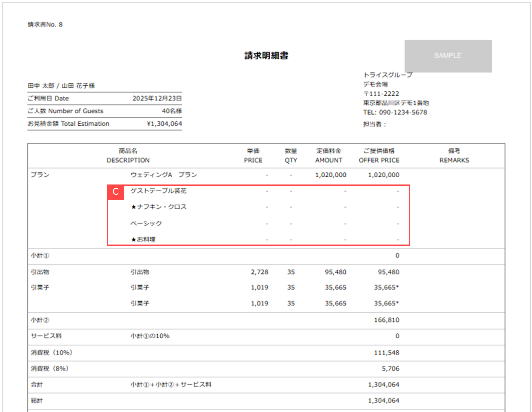Click the red C annotation marker
The image size is (532, 412).
tap(116, 192)
